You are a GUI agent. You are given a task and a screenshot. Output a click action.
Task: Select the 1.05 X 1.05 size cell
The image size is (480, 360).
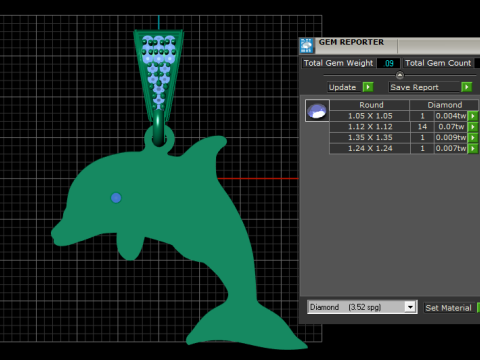coord(370,116)
